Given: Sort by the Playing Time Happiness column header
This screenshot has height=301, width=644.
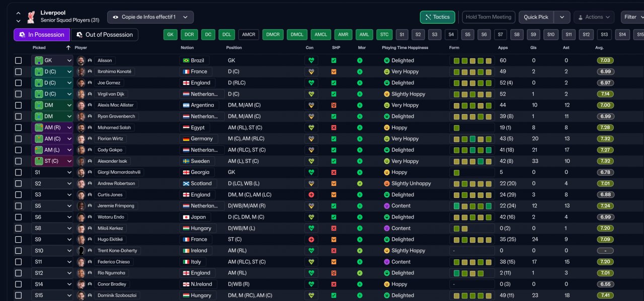Looking at the screenshot, I should pyautogui.click(x=405, y=48).
